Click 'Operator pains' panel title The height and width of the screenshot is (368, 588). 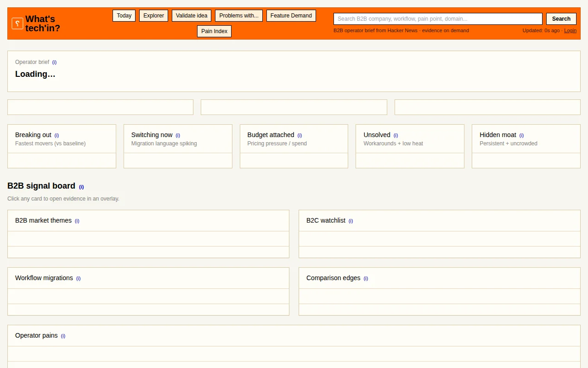pyautogui.click(x=36, y=335)
